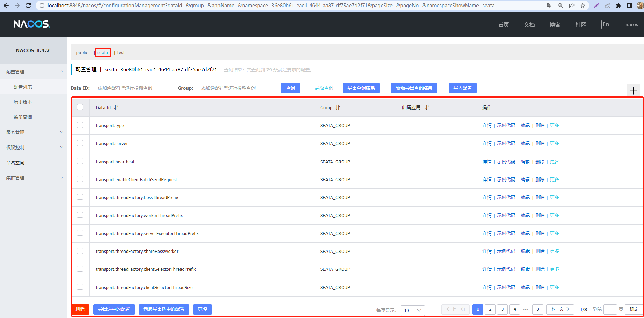The height and width of the screenshot is (318, 644).
Task: Click the browser forward arrow
Action: 17,6
